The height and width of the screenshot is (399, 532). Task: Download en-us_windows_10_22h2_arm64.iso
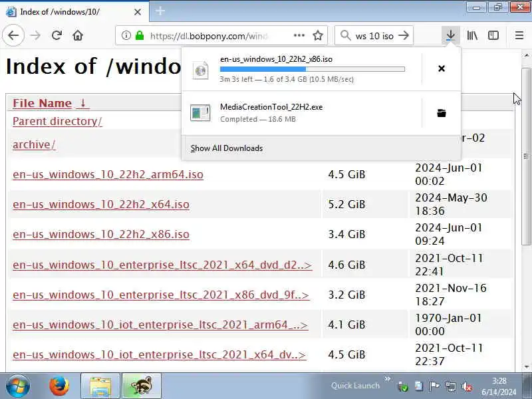(x=108, y=174)
